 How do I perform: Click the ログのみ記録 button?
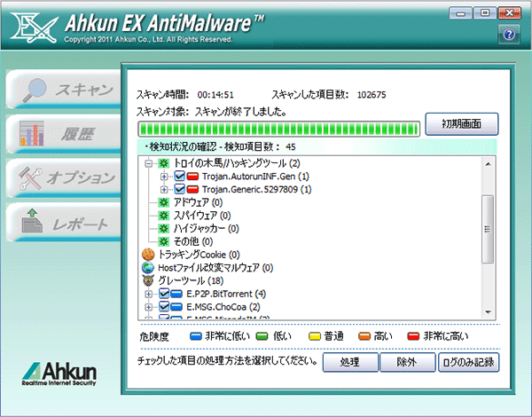click(x=468, y=362)
